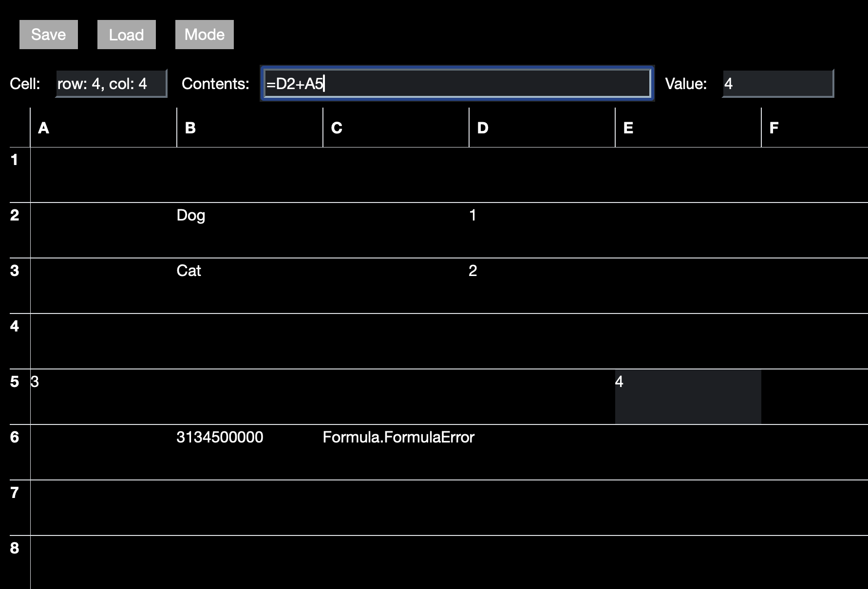Click the Save button
868x589 pixels.
point(48,34)
